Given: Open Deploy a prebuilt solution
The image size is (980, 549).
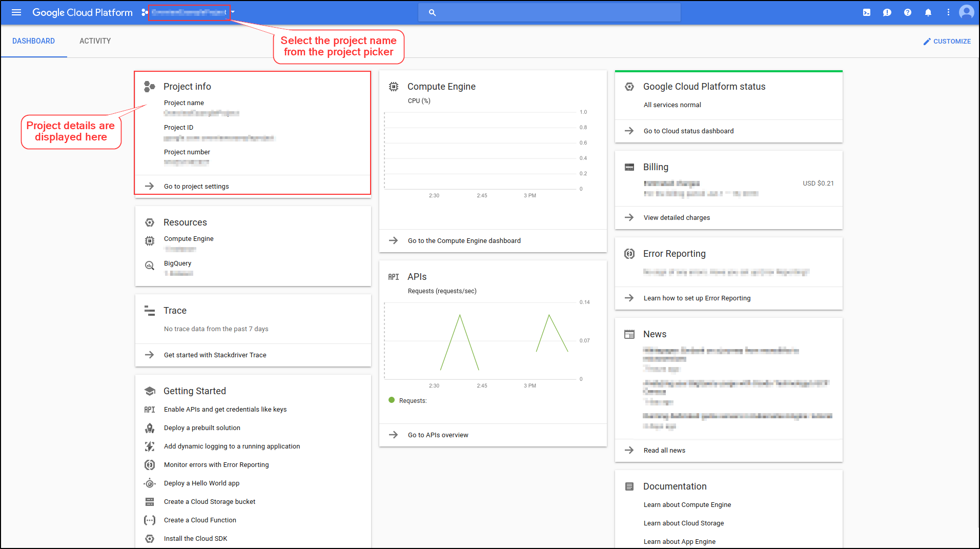Looking at the screenshot, I should coord(202,428).
